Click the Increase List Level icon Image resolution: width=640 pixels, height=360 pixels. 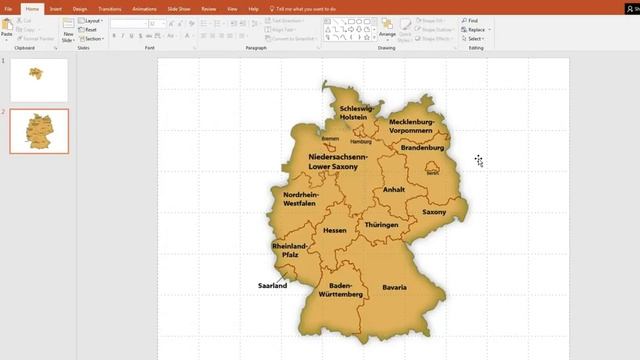point(243,24)
